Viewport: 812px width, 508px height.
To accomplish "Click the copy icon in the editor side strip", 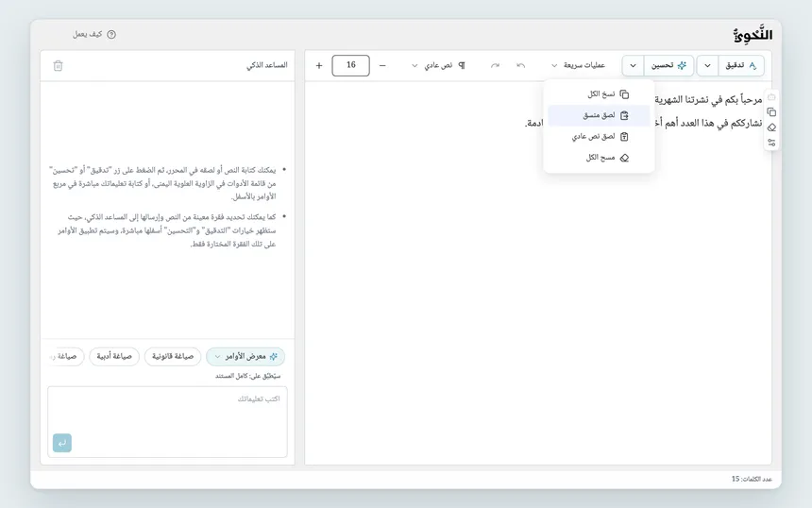I will tap(771, 112).
